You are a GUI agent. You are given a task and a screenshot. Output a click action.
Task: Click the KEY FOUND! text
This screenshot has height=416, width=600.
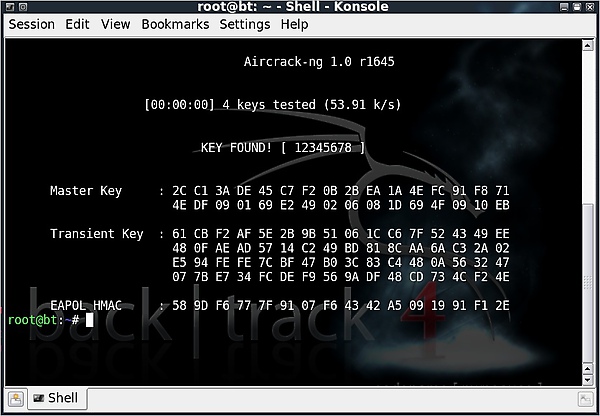[236, 148]
